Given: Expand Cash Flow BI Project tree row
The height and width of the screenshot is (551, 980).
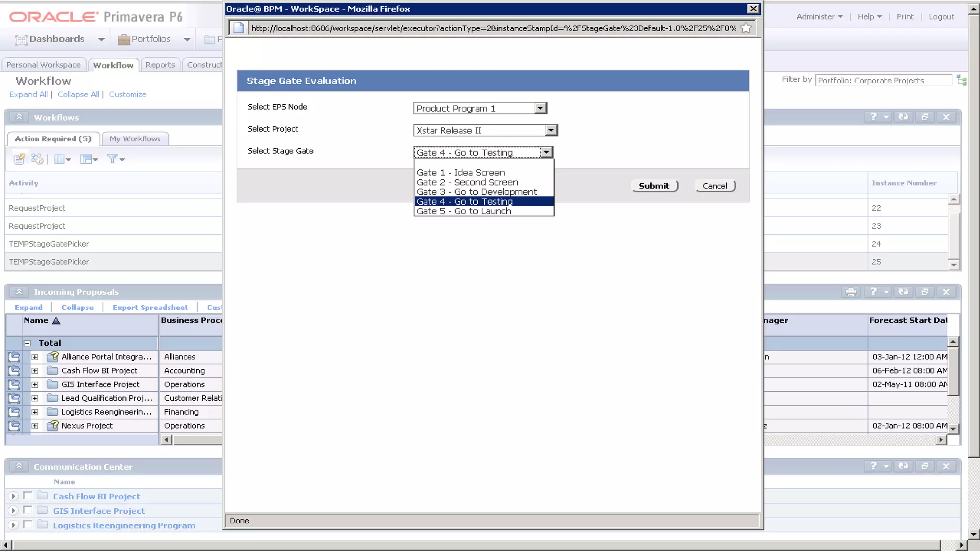Looking at the screenshot, I should click(x=35, y=371).
